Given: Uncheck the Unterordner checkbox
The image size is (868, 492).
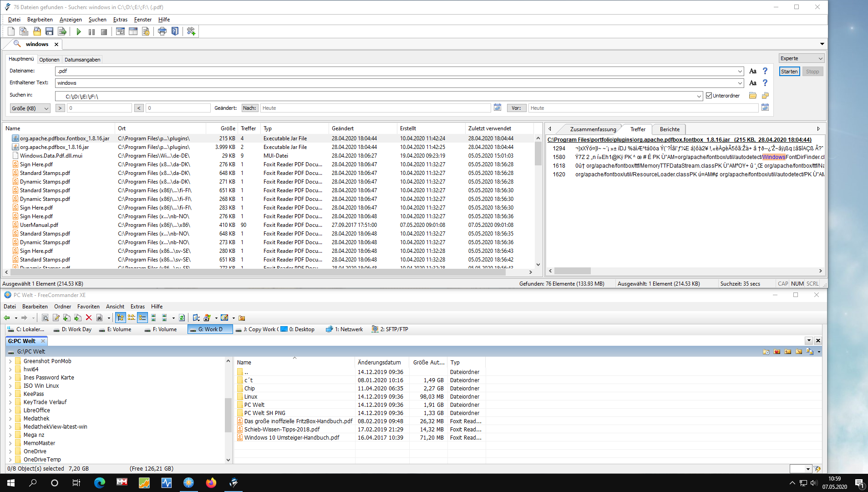Looking at the screenshot, I should [709, 96].
